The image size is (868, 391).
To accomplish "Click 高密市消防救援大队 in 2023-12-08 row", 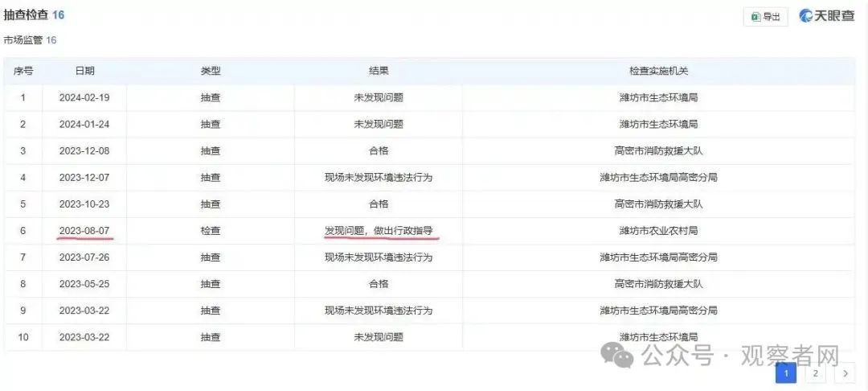I will click(659, 150).
